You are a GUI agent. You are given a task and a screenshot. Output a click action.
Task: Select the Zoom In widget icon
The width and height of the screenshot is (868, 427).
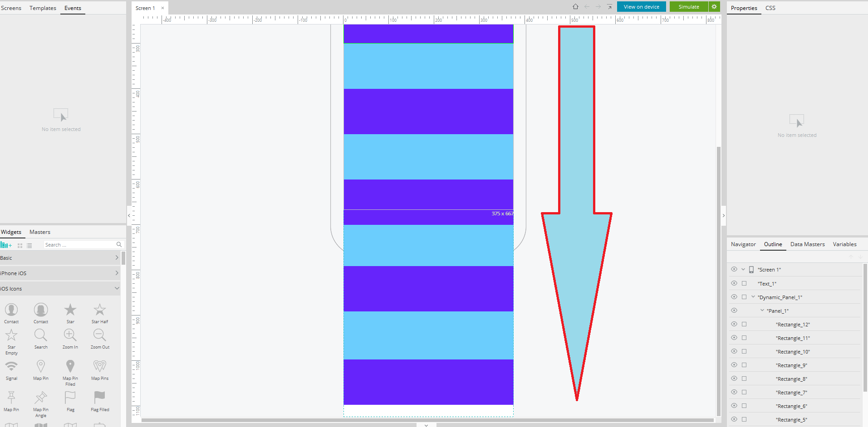click(70, 335)
